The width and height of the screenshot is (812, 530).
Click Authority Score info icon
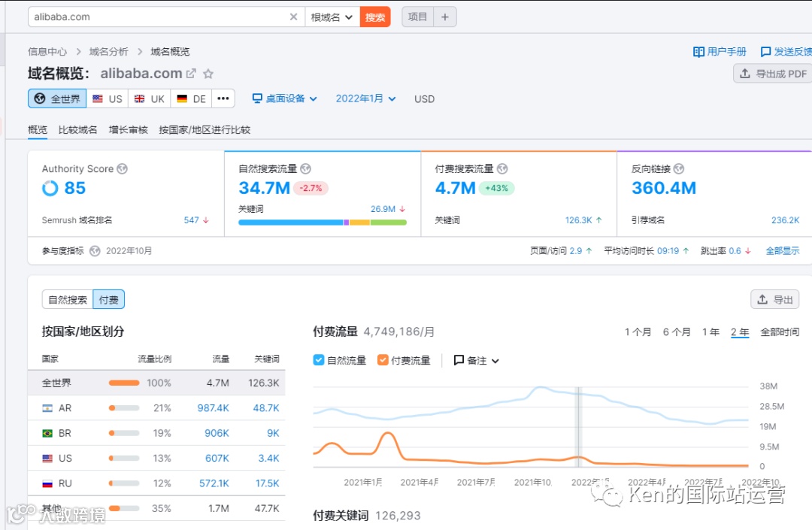click(123, 168)
